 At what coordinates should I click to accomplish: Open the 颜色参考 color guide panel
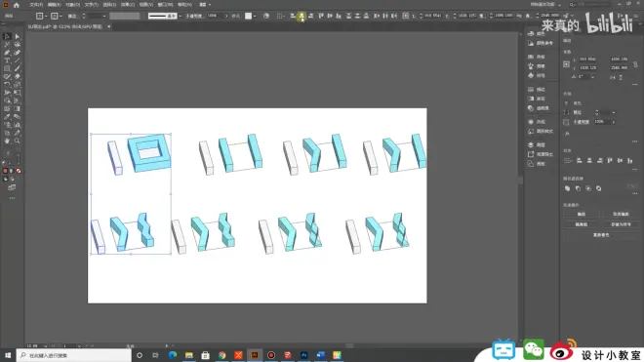[x=541, y=43]
